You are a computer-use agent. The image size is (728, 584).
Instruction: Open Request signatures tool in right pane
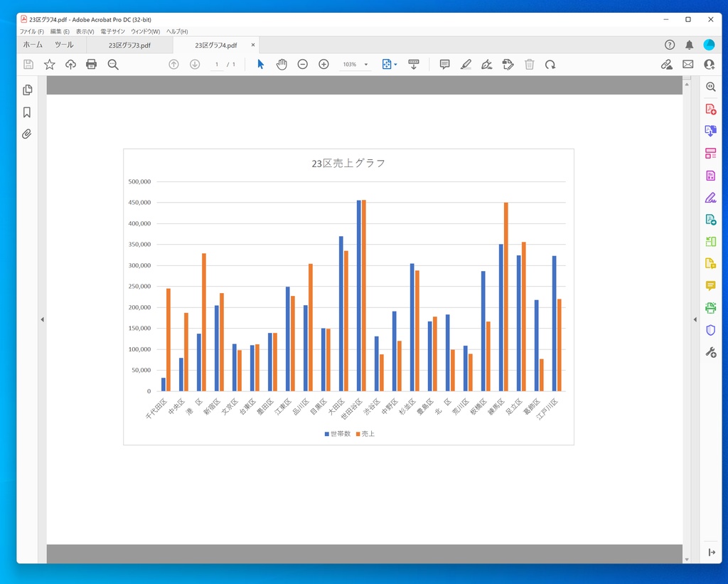click(711, 220)
